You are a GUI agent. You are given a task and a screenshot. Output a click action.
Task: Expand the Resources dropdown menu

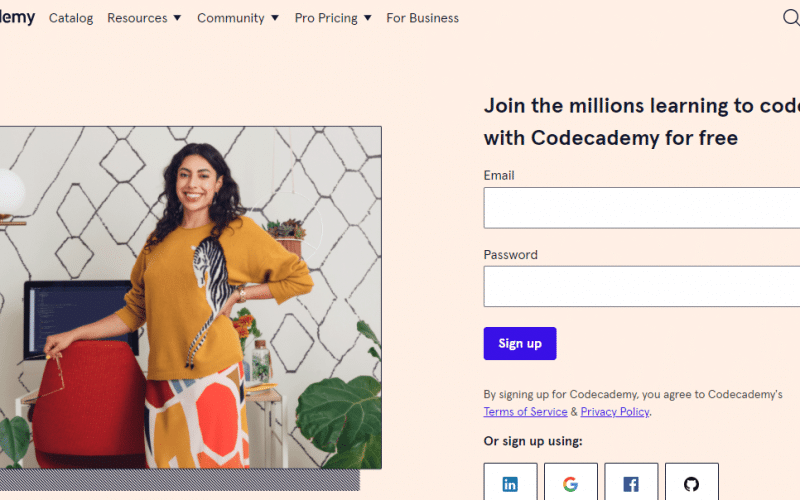144,18
